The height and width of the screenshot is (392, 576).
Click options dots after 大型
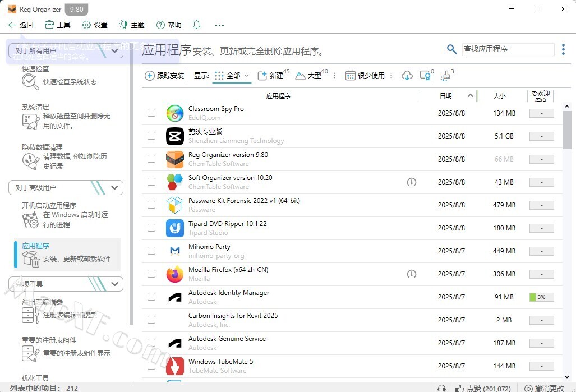point(334,75)
